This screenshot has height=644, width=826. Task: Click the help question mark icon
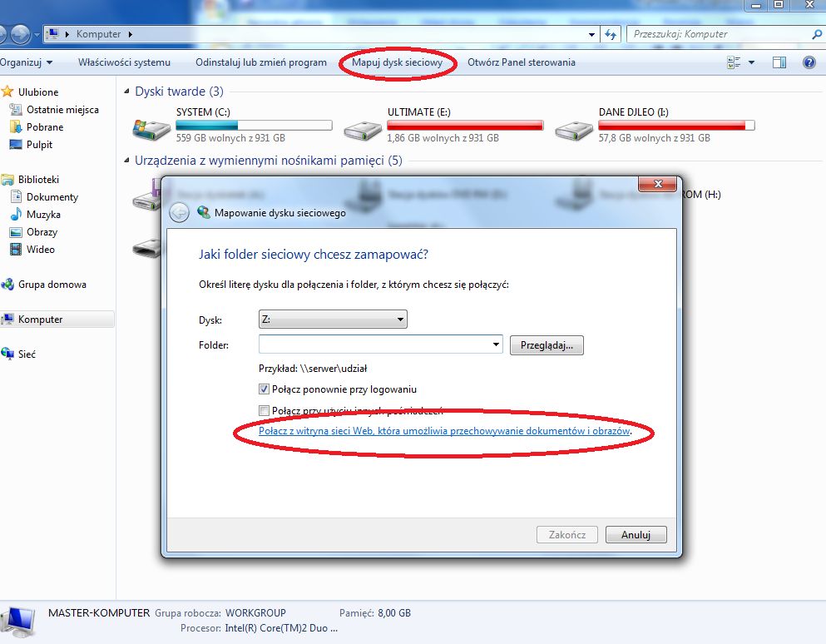pyautogui.click(x=809, y=62)
